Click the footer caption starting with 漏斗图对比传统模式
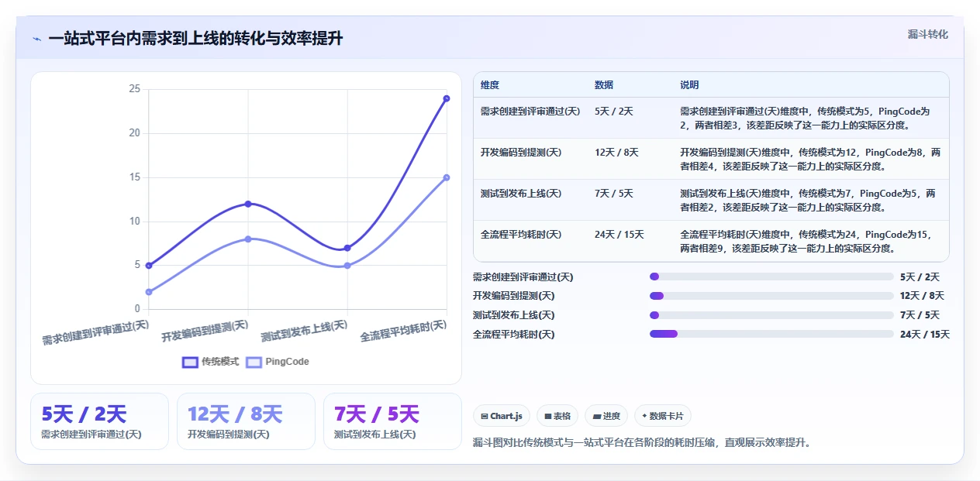The width and height of the screenshot is (980, 481). [642, 443]
